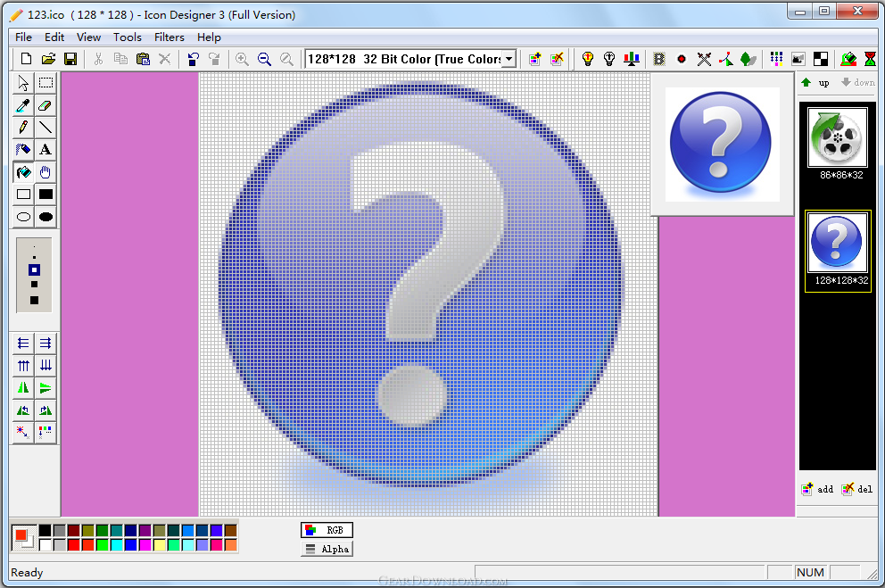Paste from clipboard
Image resolution: width=885 pixels, height=588 pixels.
click(x=143, y=59)
